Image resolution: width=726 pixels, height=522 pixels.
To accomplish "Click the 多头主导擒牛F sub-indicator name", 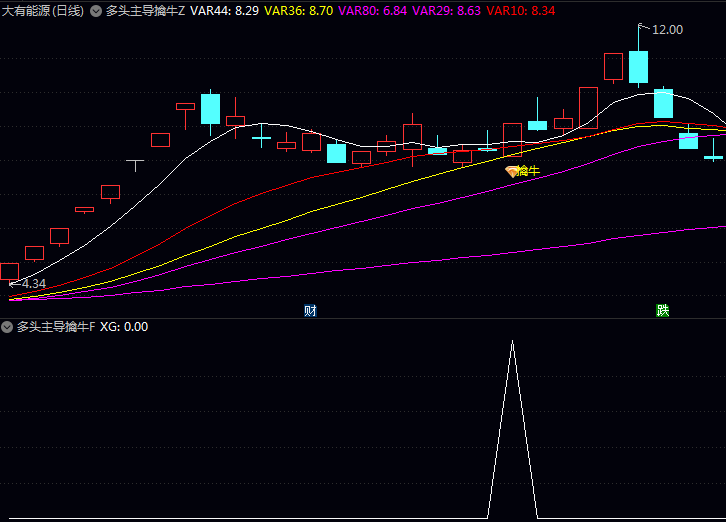I will (x=56, y=327).
